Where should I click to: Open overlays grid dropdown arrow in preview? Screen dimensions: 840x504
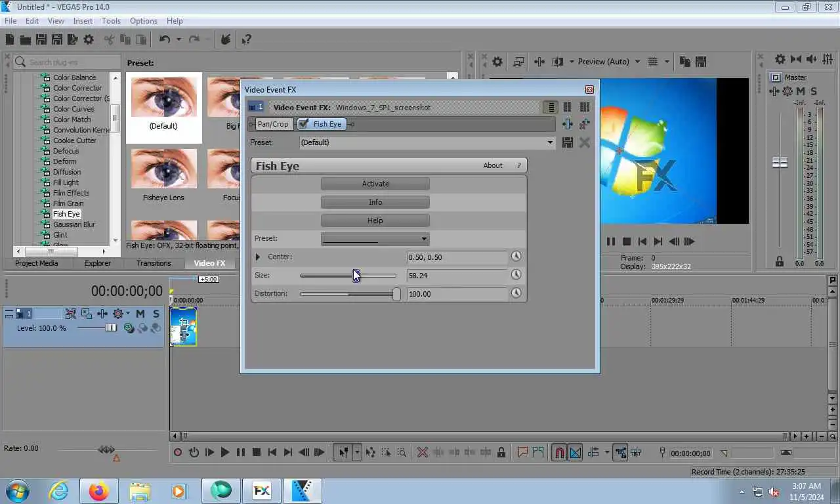click(x=667, y=62)
